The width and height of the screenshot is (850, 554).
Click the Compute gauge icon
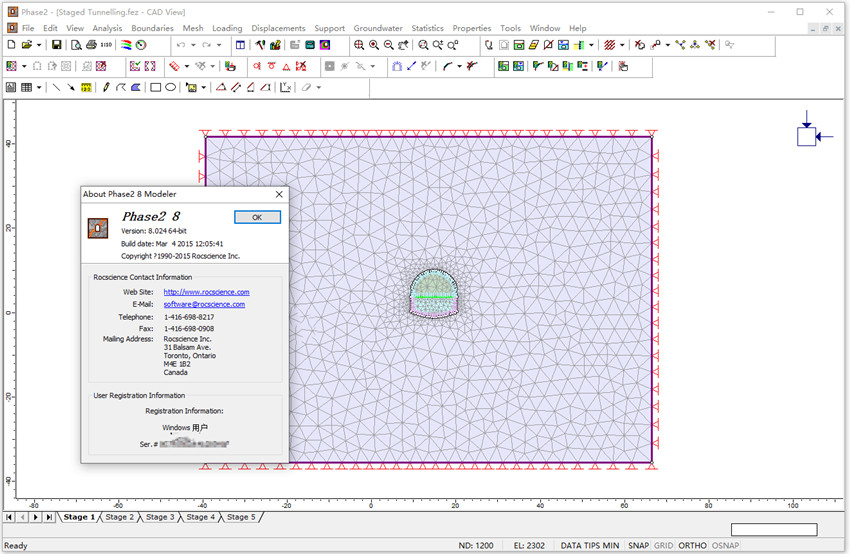[x=141, y=45]
